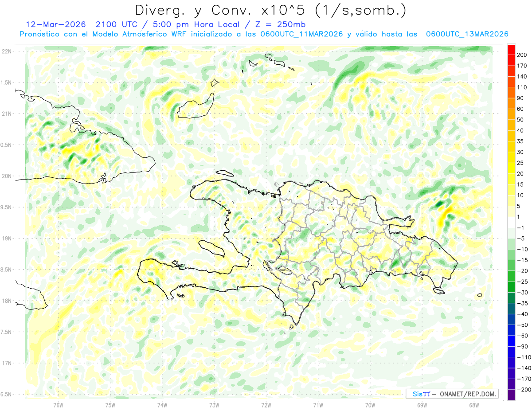532x411 pixels.
Task: Click the 8.5N latitude label
Action: click(x=6, y=270)
